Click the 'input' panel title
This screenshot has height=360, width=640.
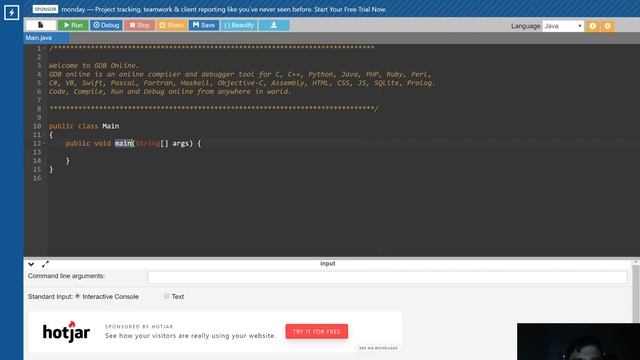click(328, 264)
